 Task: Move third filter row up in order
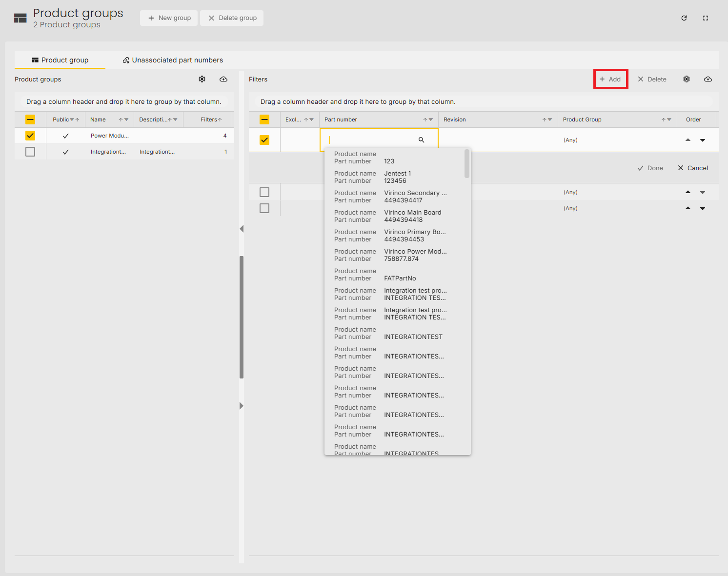pos(688,208)
